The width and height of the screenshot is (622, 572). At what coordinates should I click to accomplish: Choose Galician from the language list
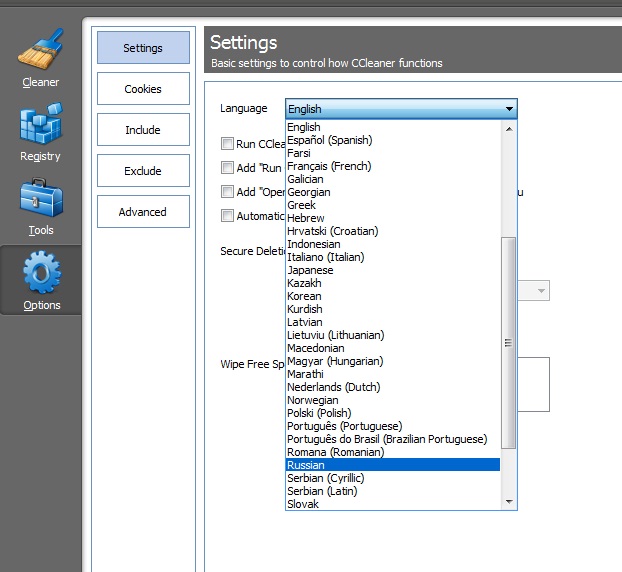[x=393, y=179]
